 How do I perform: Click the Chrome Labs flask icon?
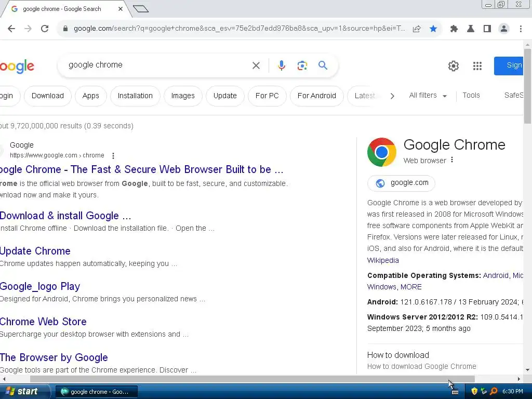click(x=471, y=29)
